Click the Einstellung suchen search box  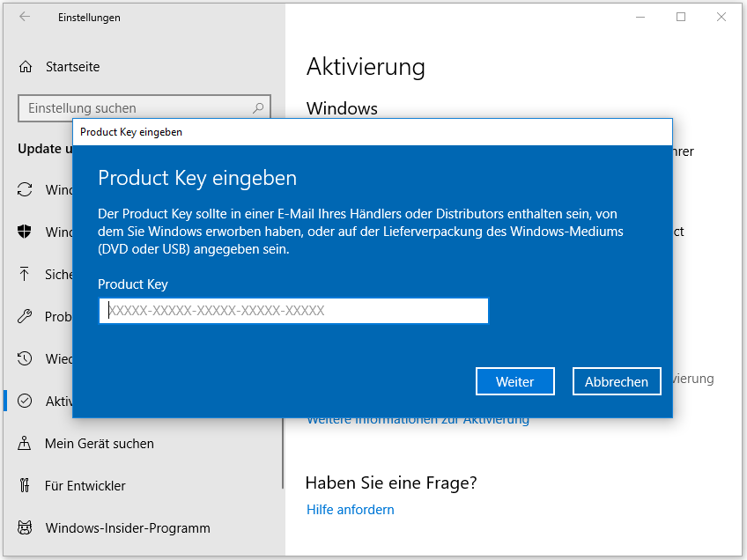tap(132, 107)
